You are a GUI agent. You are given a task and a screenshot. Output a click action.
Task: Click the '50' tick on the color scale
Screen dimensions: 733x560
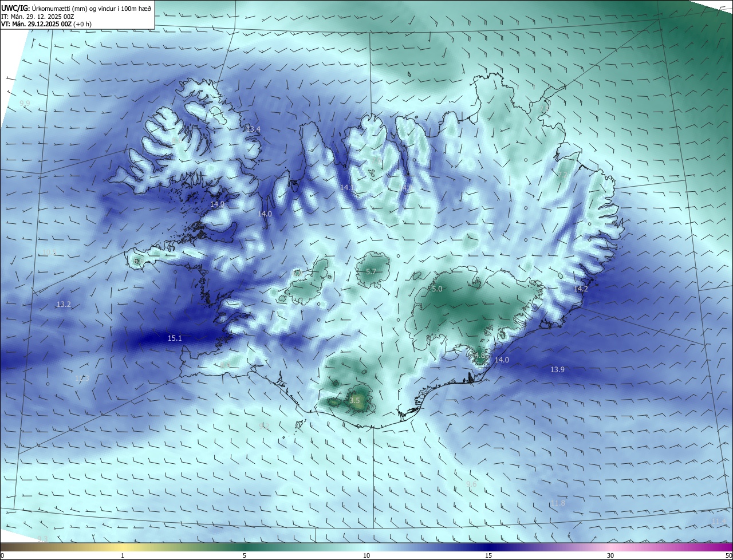[x=728, y=556]
